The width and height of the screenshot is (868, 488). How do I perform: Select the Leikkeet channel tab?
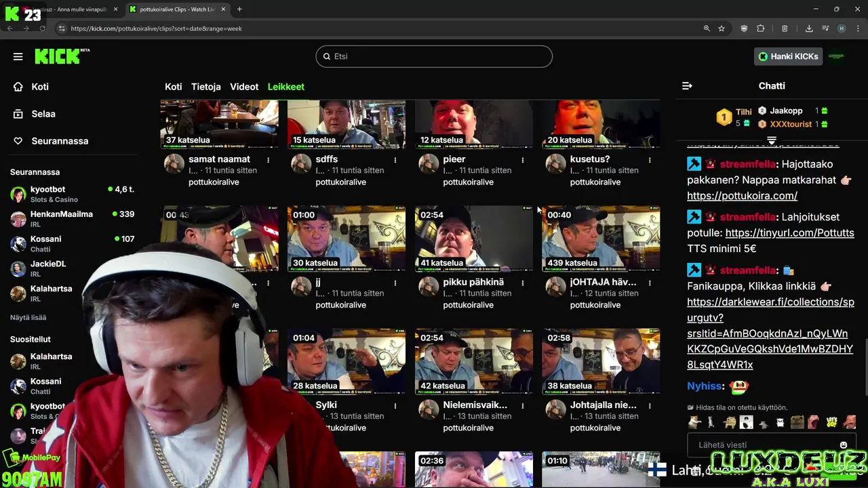point(286,87)
